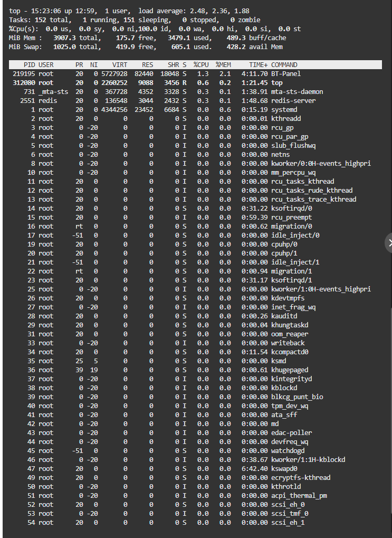
Task: Click the %CPU column header
Action: click(x=200, y=64)
